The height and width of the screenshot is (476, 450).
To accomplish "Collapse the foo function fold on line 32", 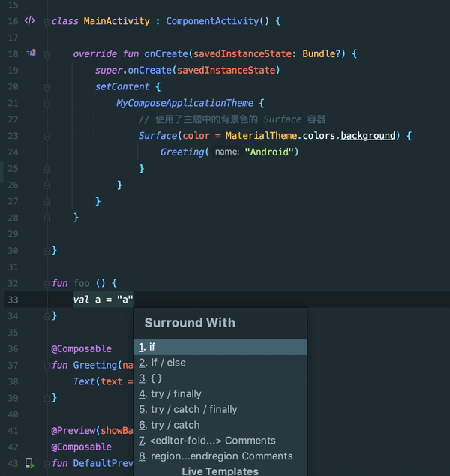I will coord(47,284).
